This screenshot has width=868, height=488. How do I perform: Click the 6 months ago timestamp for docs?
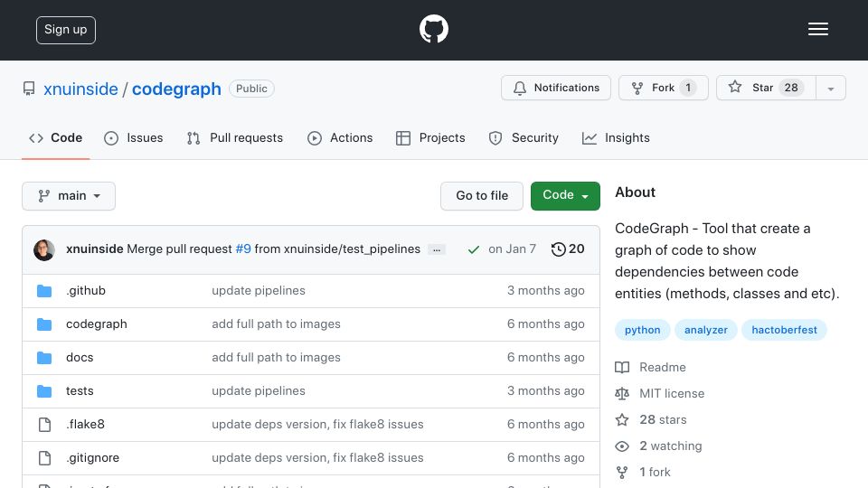pyautogui.click(x=546, y=358)
